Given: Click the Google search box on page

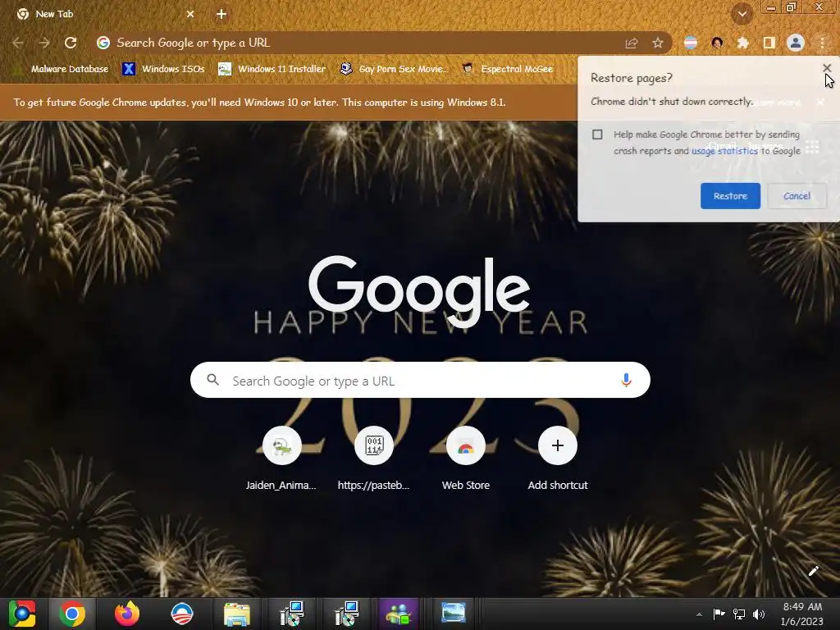Looking at the screenshot, I should (420, 381).
